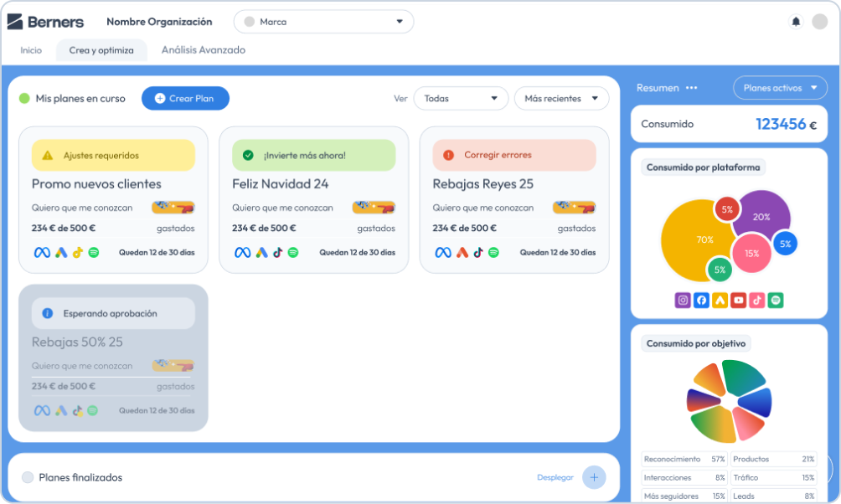Click the Desplegar link

pyautogui.click(x=555, y=477)
